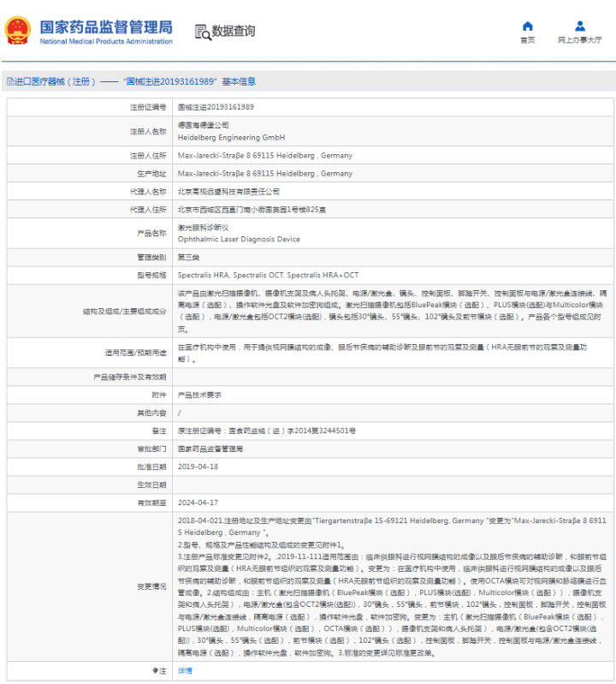This screenshot has height=684, width=616.
Task: Select Heidelberg Engineering GmbH text
Action: [x=231, y=138]
